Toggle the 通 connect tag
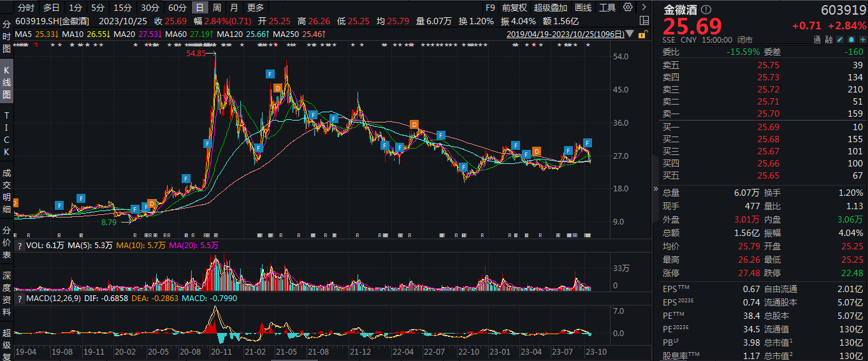Screen dimensions: 868x361 [x=817, y=40]
